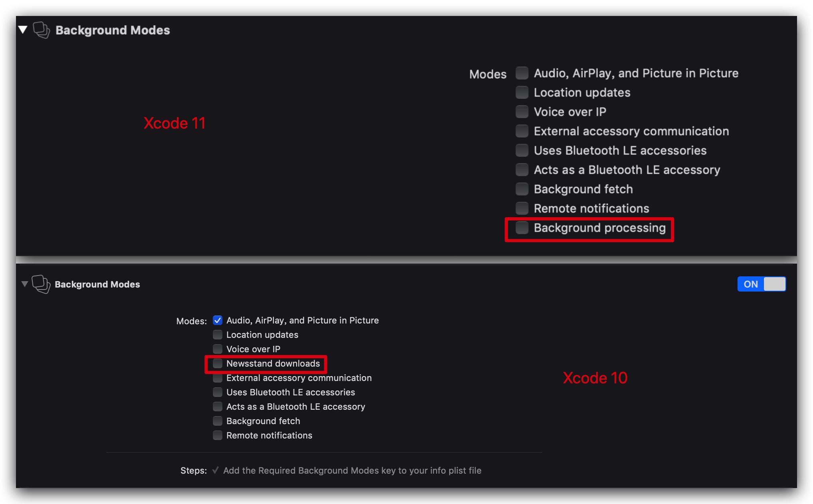Enable Background fetch in the lower panel
Screen dimensions: 813x504
(x=218, y=421)
